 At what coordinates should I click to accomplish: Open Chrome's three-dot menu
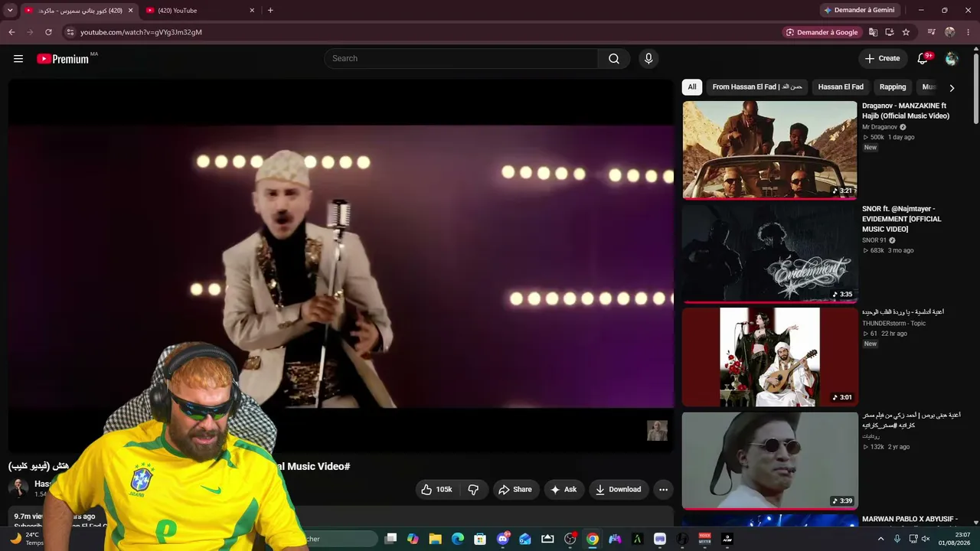[969, 32]
